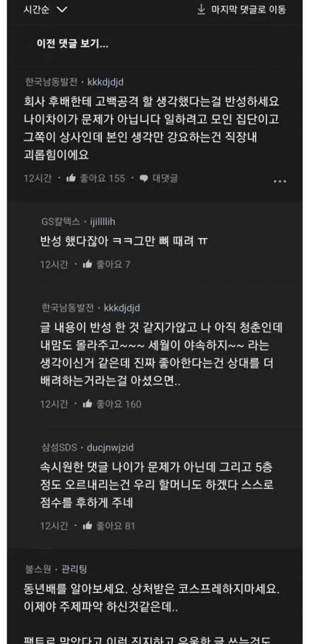Open GS칼텍스 ijillllih author profile
Screen dimensions: 322x644
click(x=81, y=221)
